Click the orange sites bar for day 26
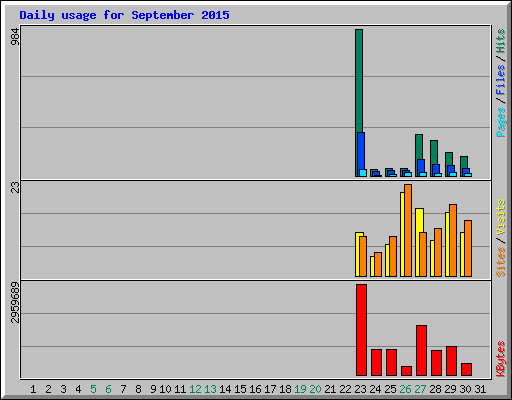 [408, 230]
